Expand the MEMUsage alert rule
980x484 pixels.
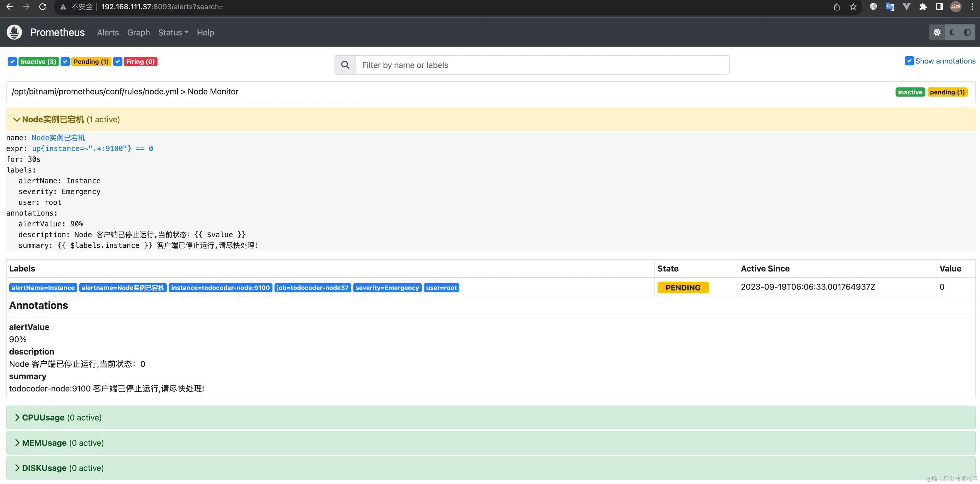click(x=491, y=443)
